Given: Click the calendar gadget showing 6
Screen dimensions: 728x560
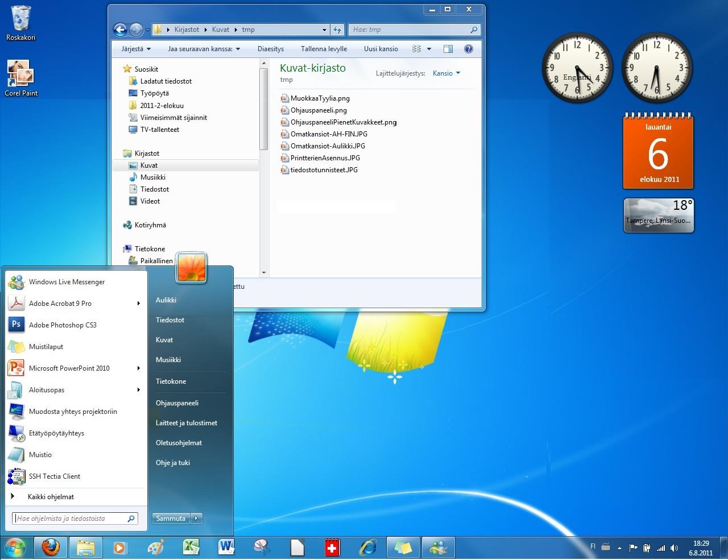Looking at the screenshot, I should tap(659, 151).
